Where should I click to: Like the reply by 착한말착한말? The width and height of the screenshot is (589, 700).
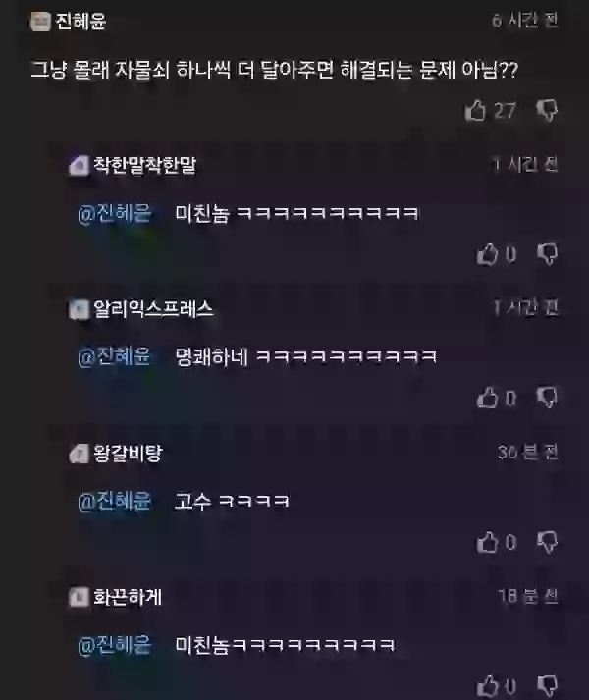tap(487, 254)
